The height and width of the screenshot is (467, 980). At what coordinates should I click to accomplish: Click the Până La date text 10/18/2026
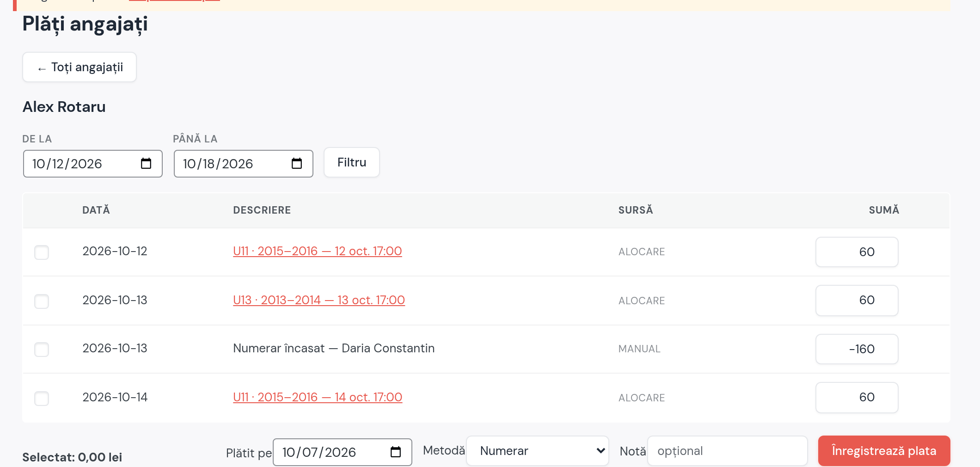(218, 164)
